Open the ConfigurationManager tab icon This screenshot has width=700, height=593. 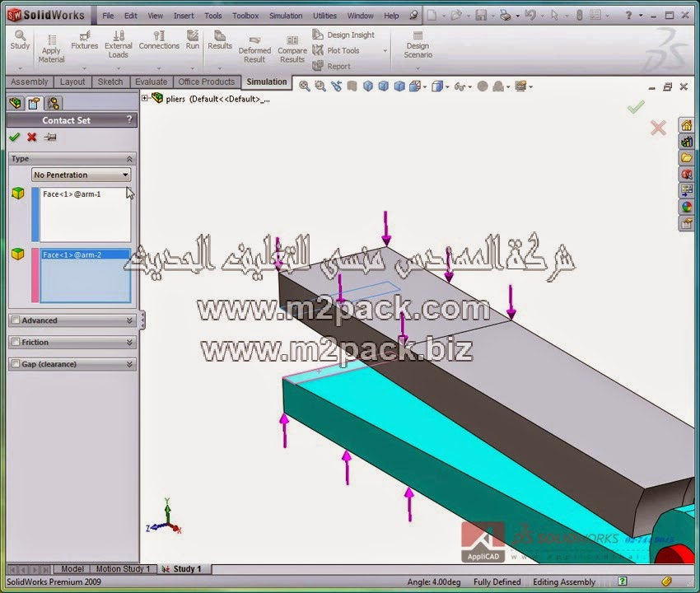(54, 103)
